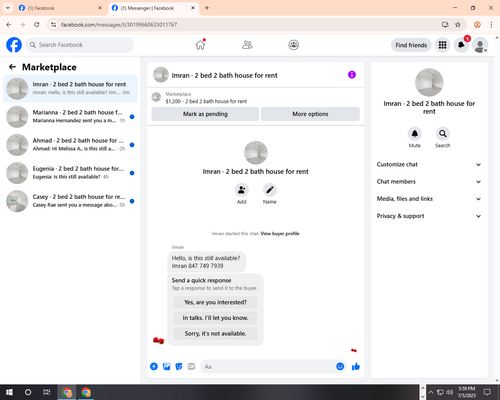
Task: Send quick response 'In talks. I'll let you know.'
Action: (215, 318)
